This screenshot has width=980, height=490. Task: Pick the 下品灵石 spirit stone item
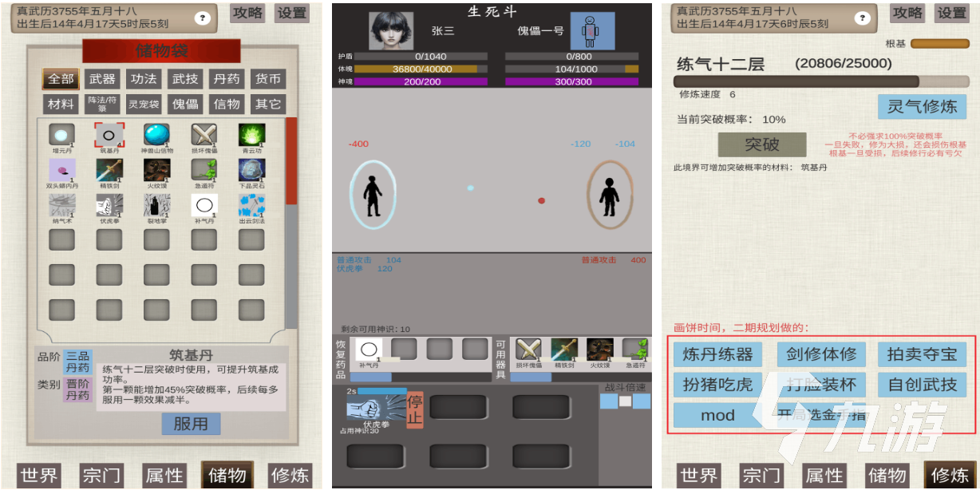coord(251,170)
